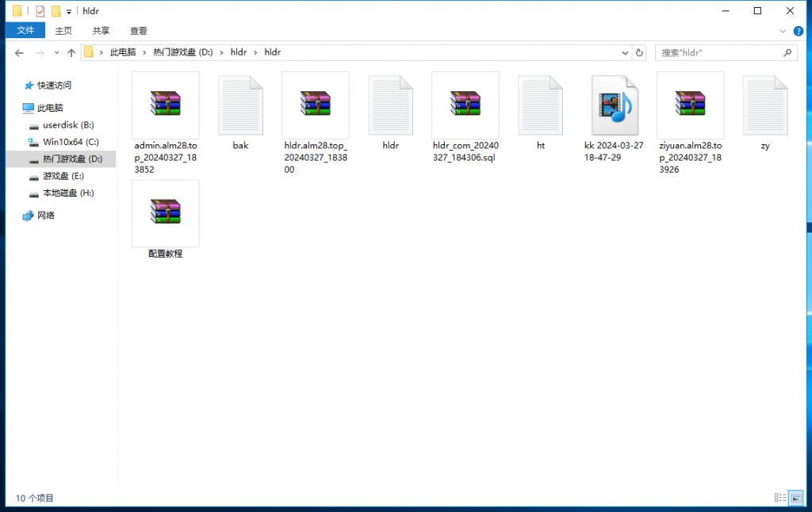This screenshot has width=812, height=512.
Task: Click the hldr_com_20240327_184306.sql archive icon
Action: tap(465, 105)
